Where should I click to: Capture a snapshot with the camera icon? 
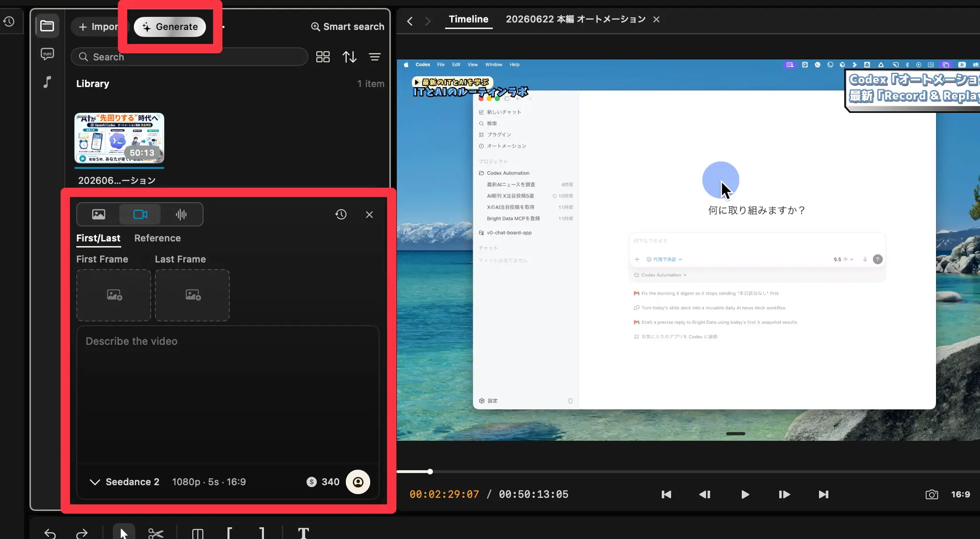point(932,495)
